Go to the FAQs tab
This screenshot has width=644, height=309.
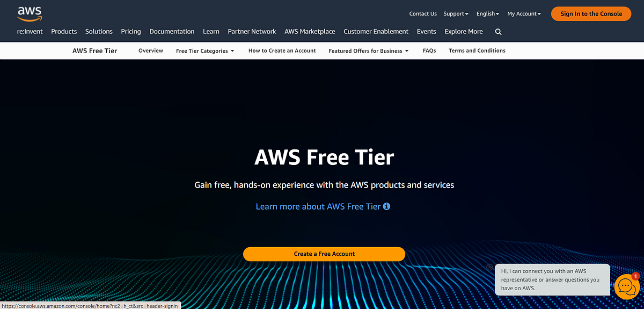(x=429, y=51)
